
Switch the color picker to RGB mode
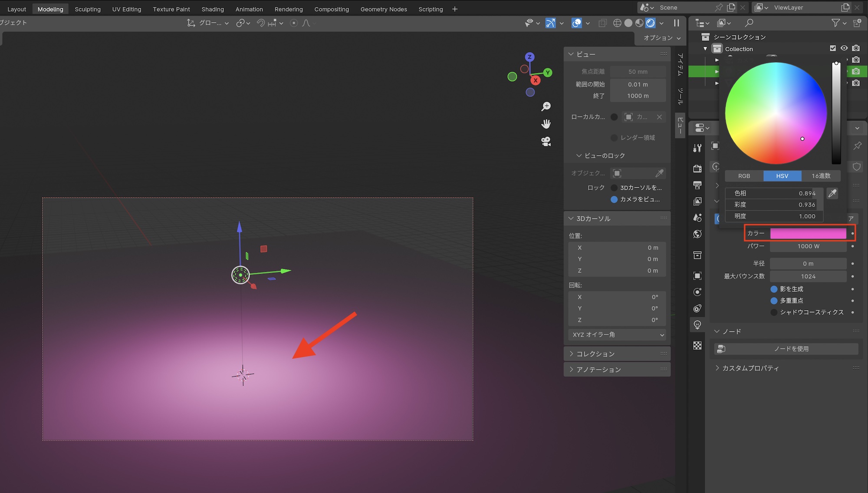click(x=743, y=176)
